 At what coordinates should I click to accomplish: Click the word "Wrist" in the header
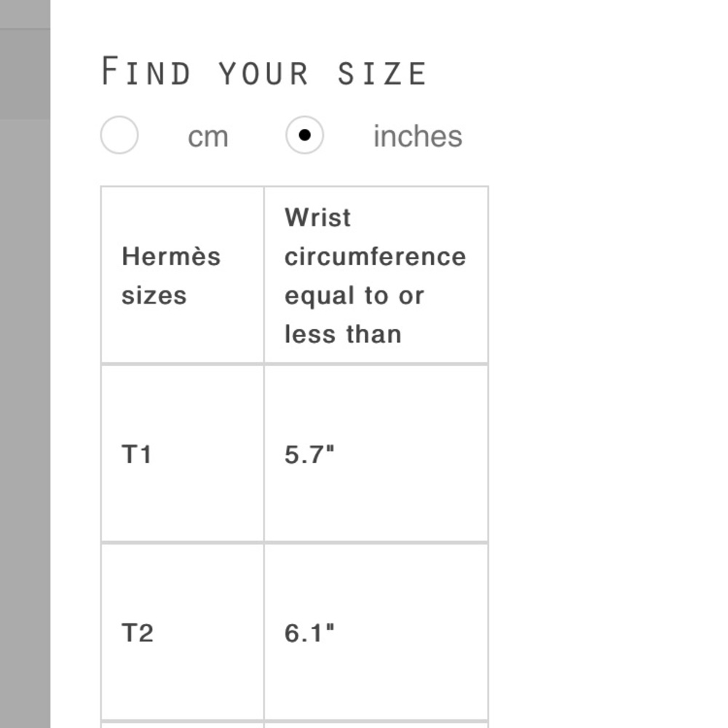click(317, 218)
